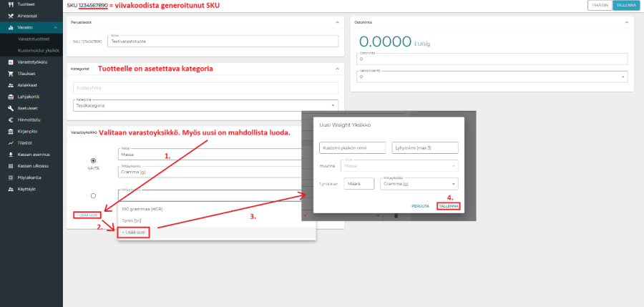Image resolution: width=644 pixels, height=307 pixels.
Task: Open Tilastot statistics section
Action: tap(25, 143)
